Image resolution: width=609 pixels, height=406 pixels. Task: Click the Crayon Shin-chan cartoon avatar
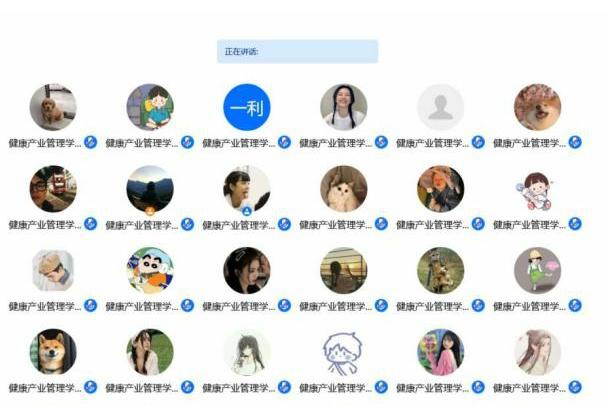[x=150, y=270]
